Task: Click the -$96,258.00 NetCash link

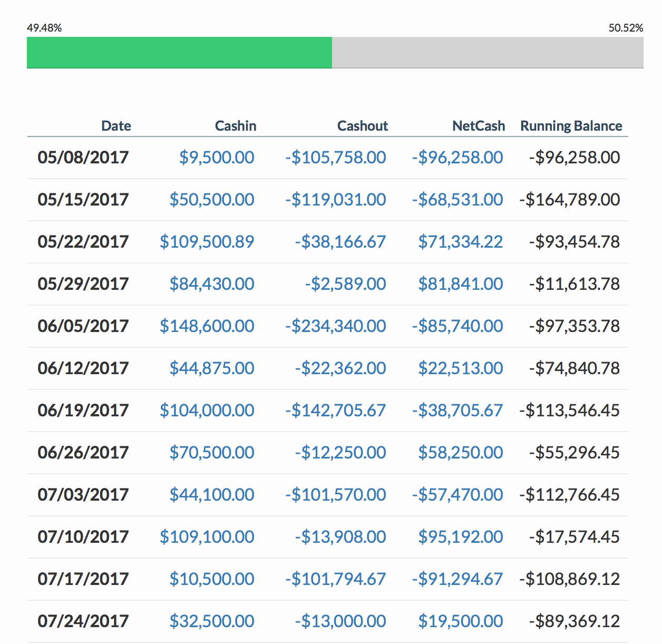Action: tap(457, 157)
